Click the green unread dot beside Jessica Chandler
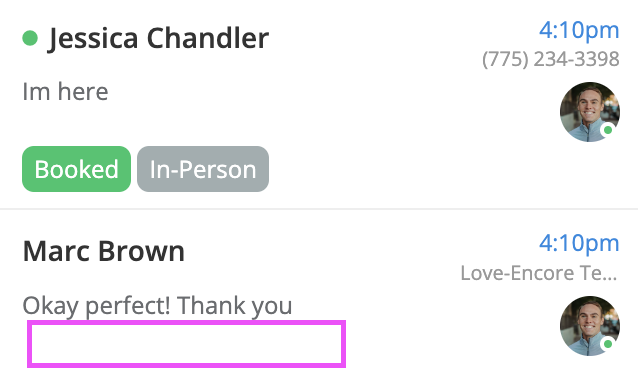Image resolution: width=638 pixels, height=374 pixels. click(x=30, y=38)
